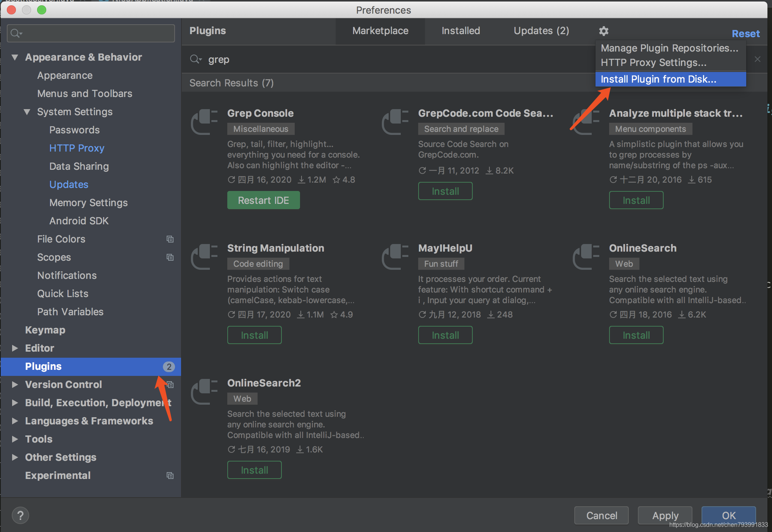Click the gear settings icon in Plugins header

tap(603, 31)
